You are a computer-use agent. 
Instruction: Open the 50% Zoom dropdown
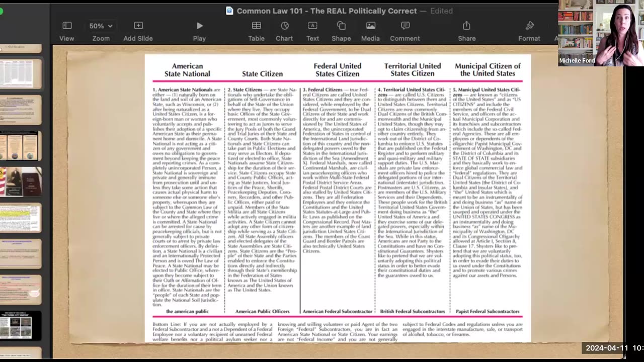pyautogui.click(x=101, y=26)
